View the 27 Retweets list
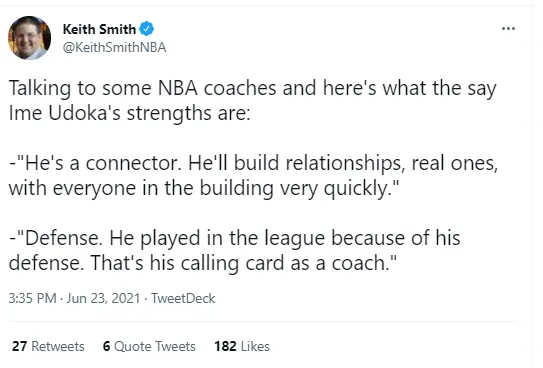Viewport: 543px width, 368px height. pos(48,346)
